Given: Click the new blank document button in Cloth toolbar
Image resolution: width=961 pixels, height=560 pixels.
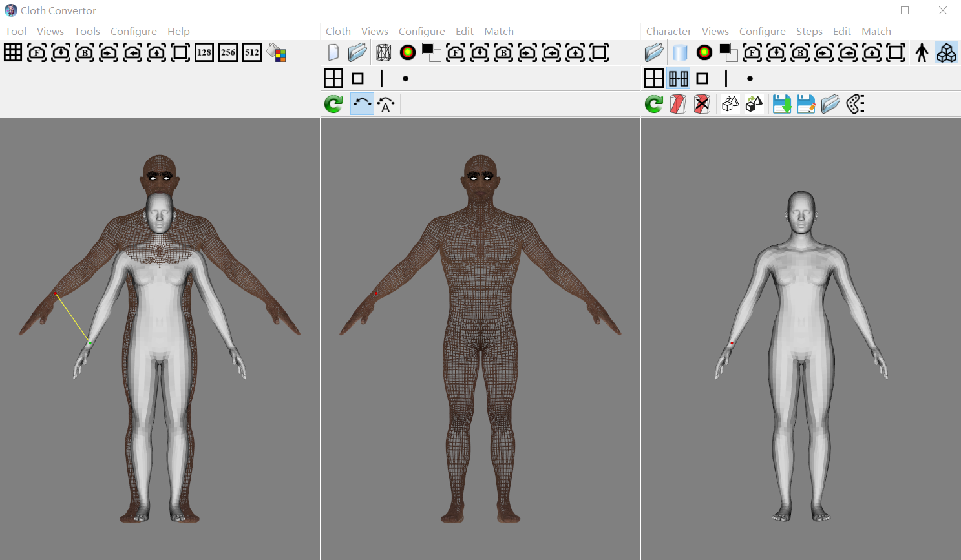Looking at the screenshot, I should point(333,52).
